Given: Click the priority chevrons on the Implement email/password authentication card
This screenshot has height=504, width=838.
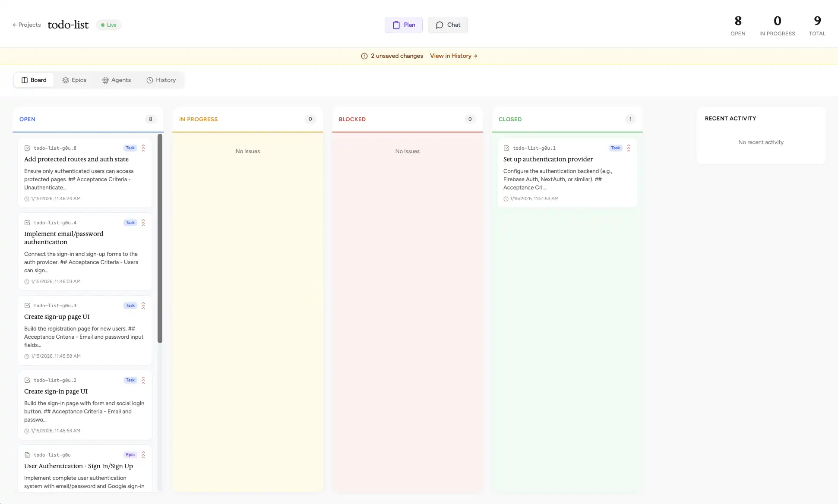Looking at the screenshot, I should pos(143,223).
